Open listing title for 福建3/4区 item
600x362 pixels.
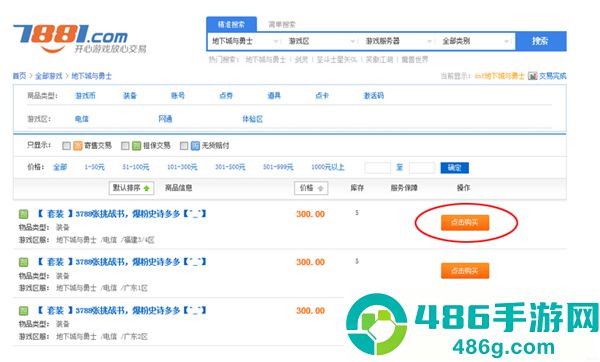pos(122,214)
